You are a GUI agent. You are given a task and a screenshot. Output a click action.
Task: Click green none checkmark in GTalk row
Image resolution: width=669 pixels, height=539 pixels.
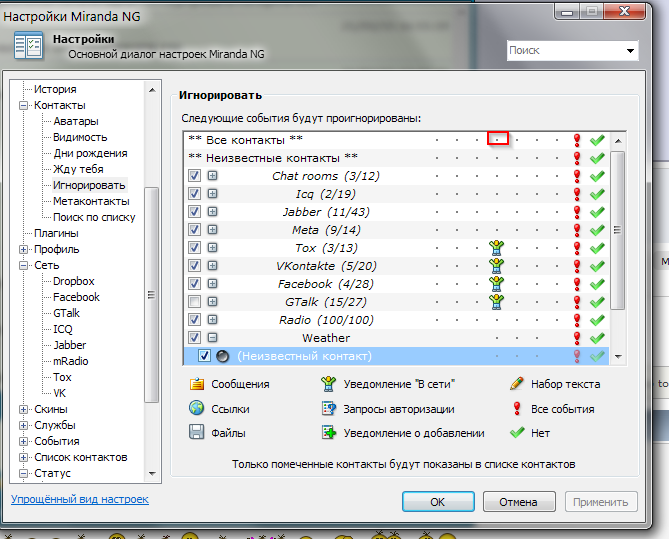(x=597, y=302)
